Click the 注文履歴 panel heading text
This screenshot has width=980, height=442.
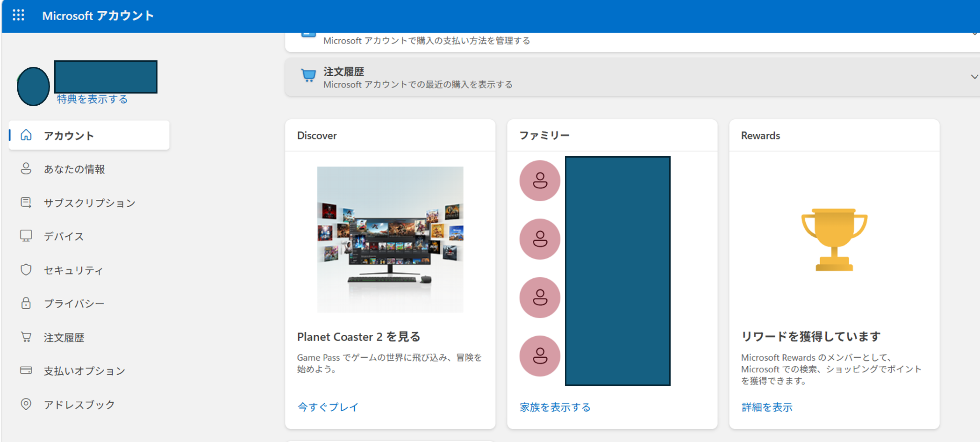(343, 72)
